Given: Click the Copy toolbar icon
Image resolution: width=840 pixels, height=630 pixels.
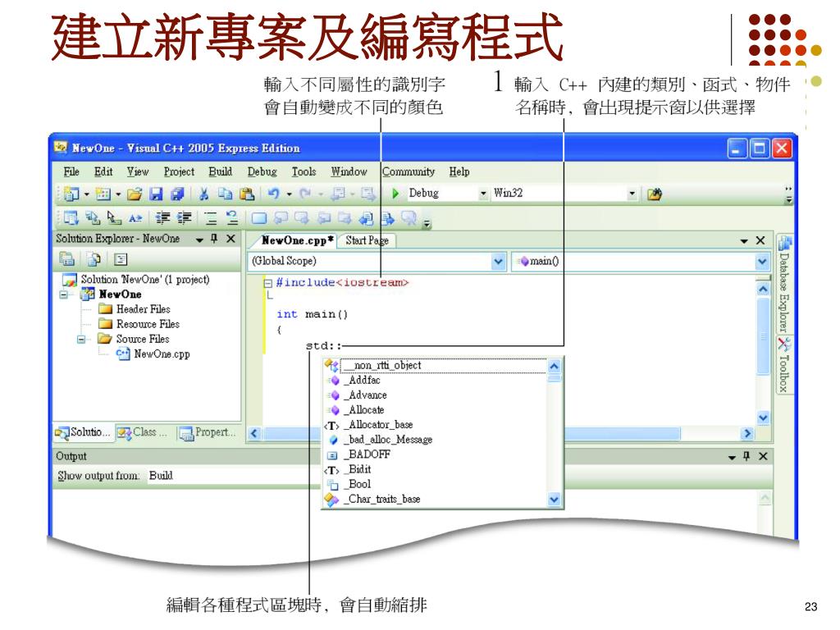Looking at the screenshot, I should click(225, 194).
